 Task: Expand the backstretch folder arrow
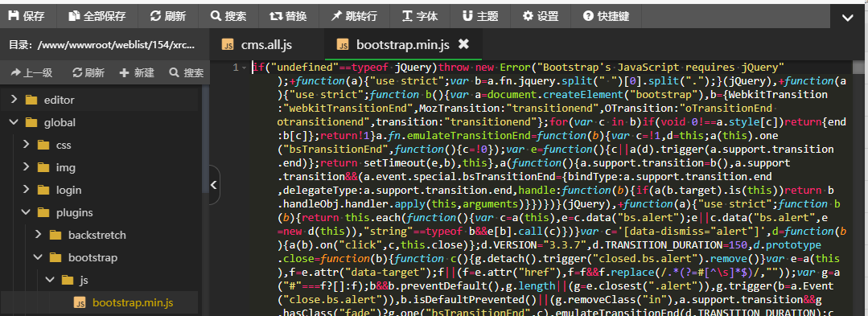pyautogui.click(x=38, y=235)
